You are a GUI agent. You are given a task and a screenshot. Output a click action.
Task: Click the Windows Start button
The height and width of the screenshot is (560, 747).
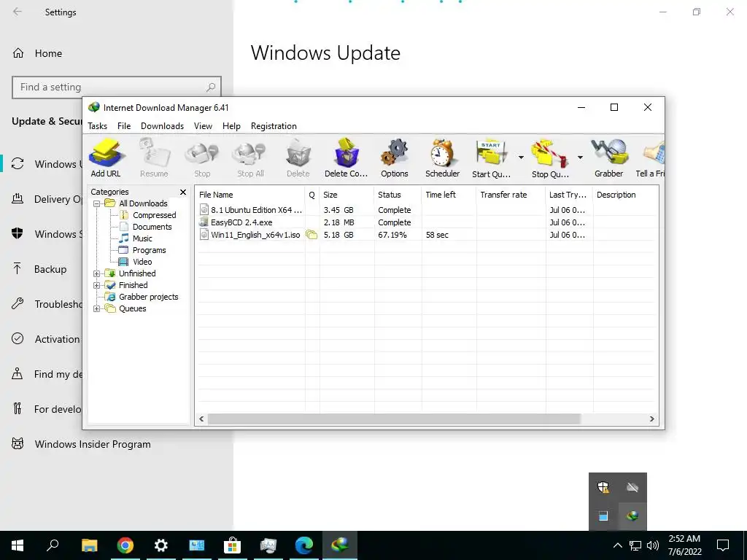pyautogui.click(x=18, y=545)
